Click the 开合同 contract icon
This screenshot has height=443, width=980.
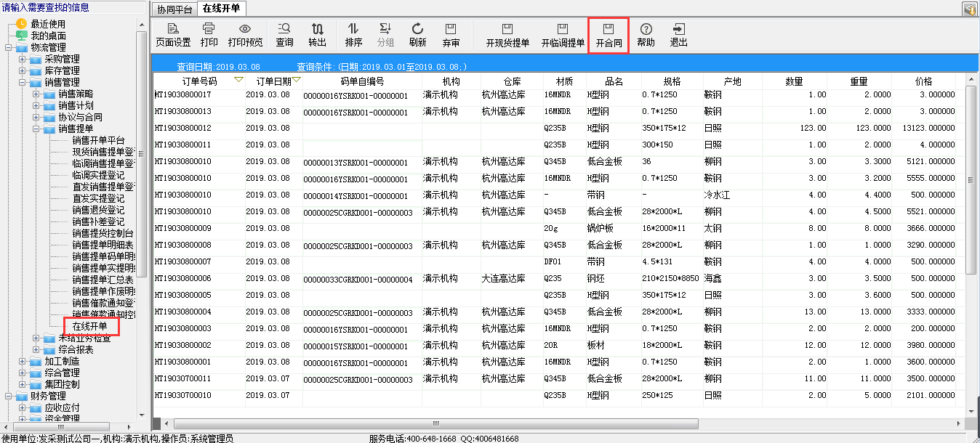click(609, 35)
